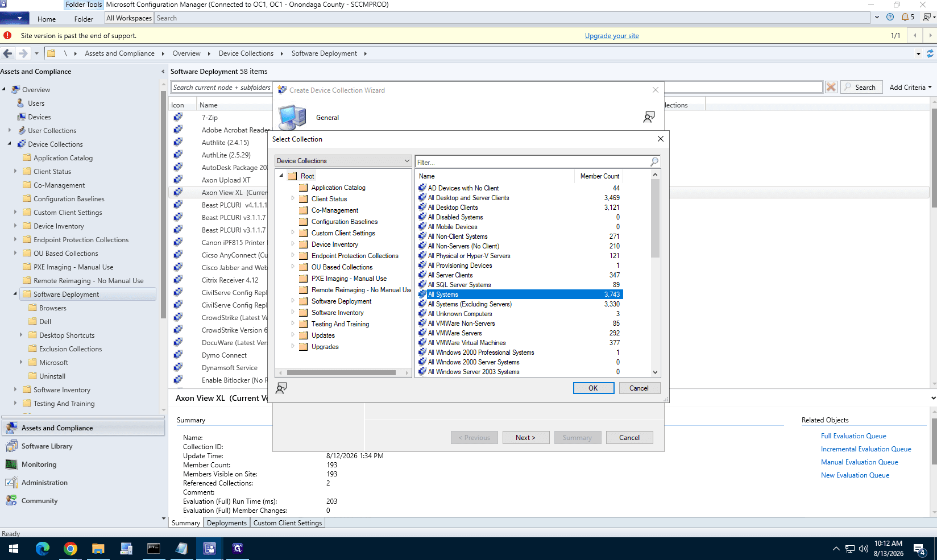This screenshot has height=560, width=937.
Task: Open the Windows Start menu
Action: 14,549
